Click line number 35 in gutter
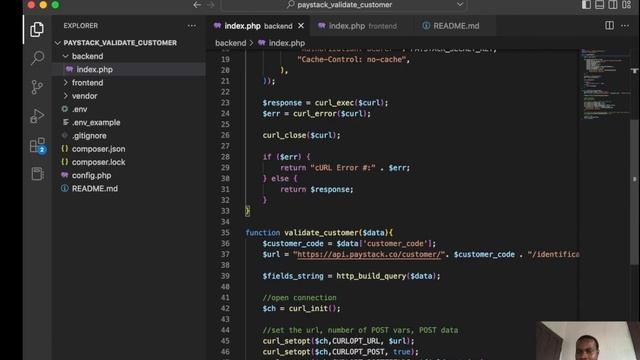This screenshot has width=640, height=360. (225, 233)
